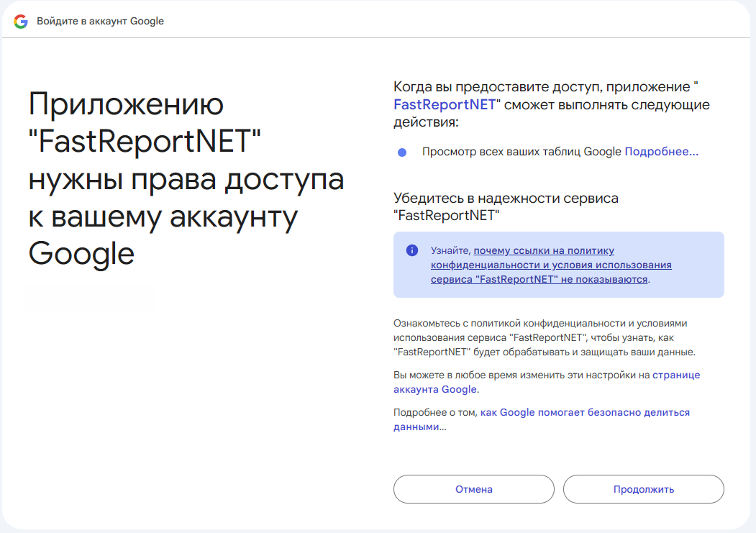
Task: Click the faded account field below main heading
Action: 91,297
